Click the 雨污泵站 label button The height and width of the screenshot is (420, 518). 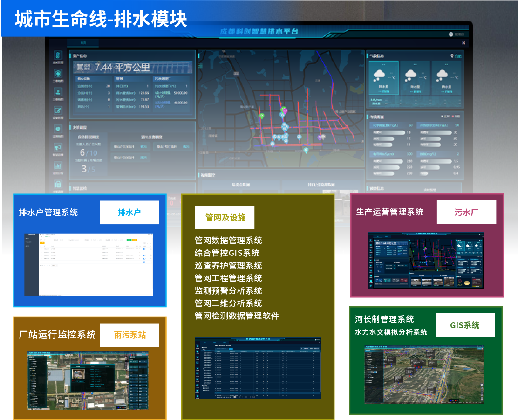(129, 335)
